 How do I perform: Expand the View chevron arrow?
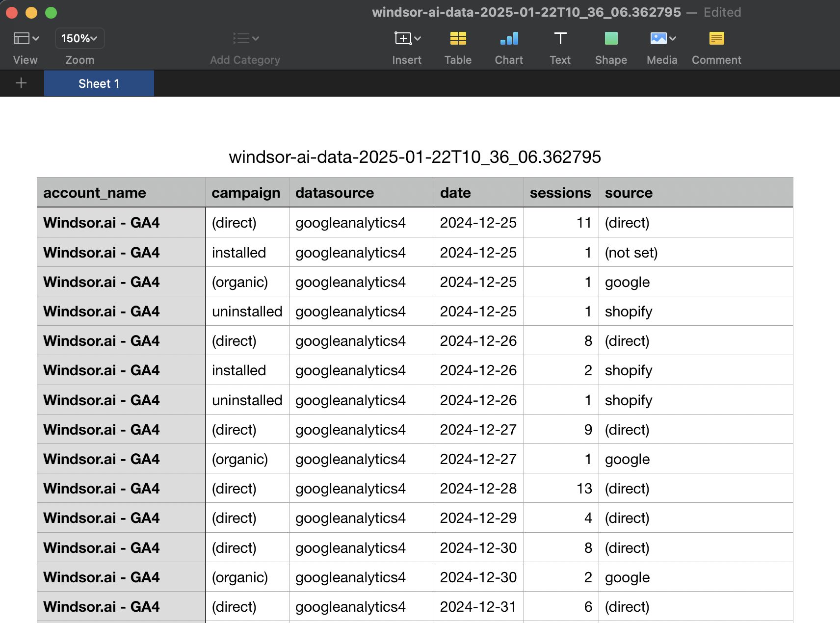pos(36,38)
